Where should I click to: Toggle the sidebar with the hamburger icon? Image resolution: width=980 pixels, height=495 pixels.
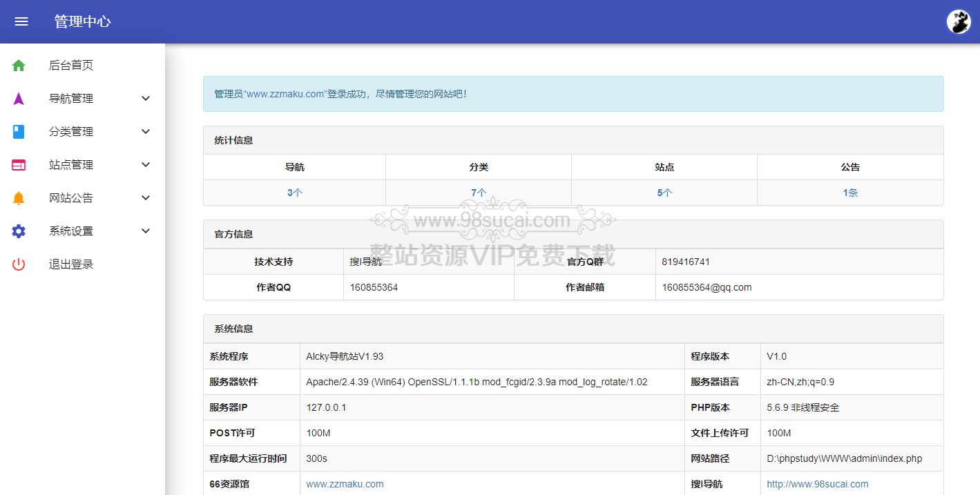pyautogui.click(x=21, y=21)
